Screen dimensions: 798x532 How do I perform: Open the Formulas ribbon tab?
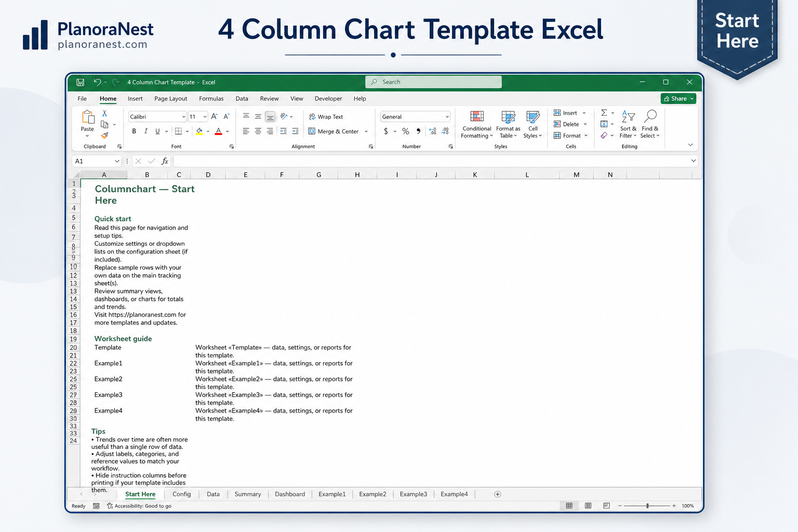point(211,99)
